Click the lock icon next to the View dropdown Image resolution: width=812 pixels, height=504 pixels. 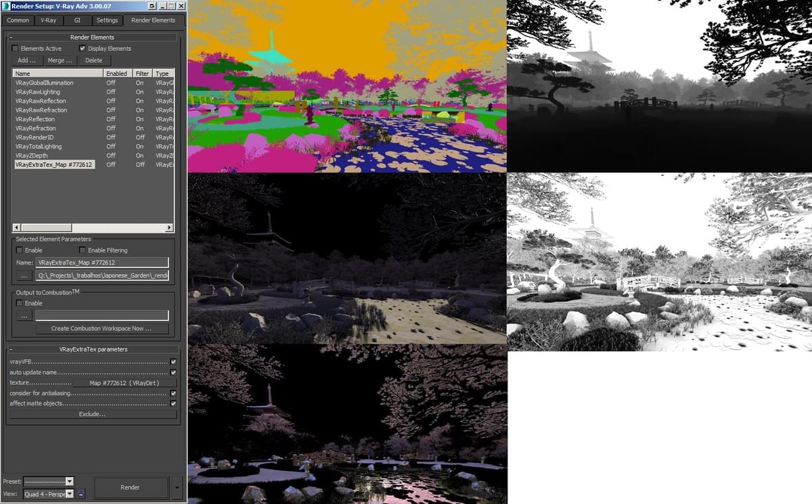(x=81, y=494)
